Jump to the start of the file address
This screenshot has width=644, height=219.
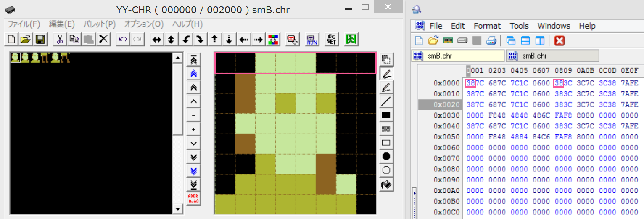point(193,59)
